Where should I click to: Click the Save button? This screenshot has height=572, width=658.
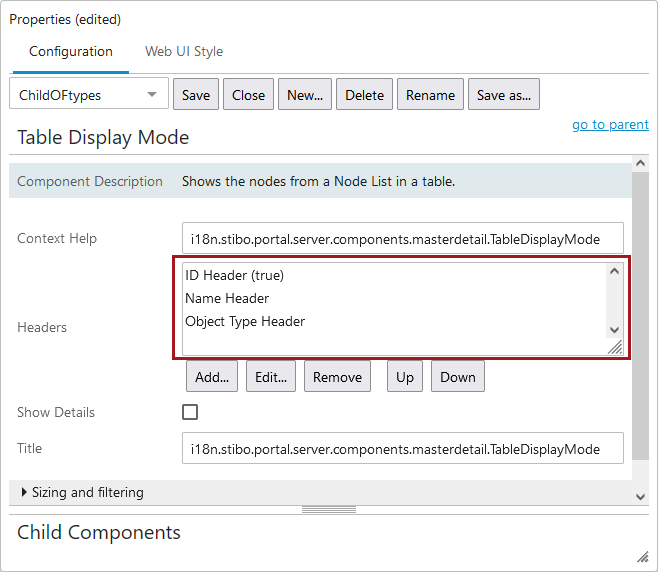tap(196, 95)
